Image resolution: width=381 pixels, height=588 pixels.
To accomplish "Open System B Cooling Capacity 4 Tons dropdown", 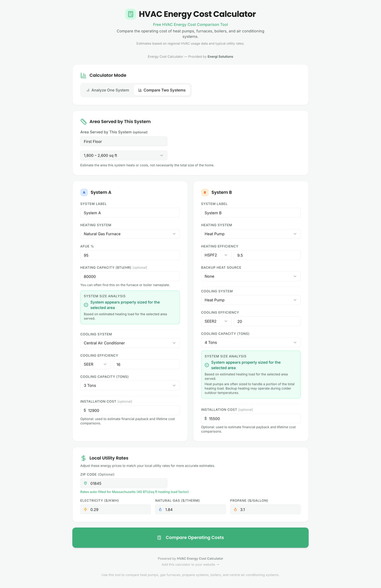I will click(251, 342).
